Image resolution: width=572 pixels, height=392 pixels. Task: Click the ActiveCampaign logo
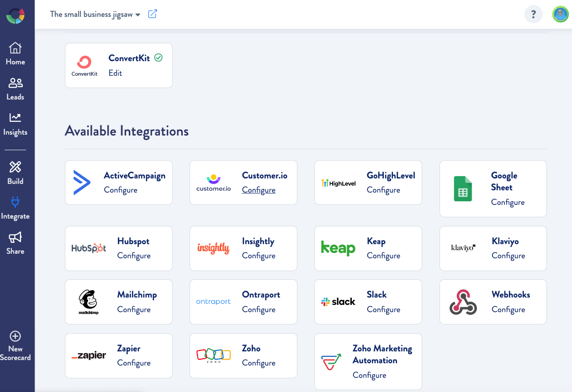pyautogui.click(x=82, y=183)
